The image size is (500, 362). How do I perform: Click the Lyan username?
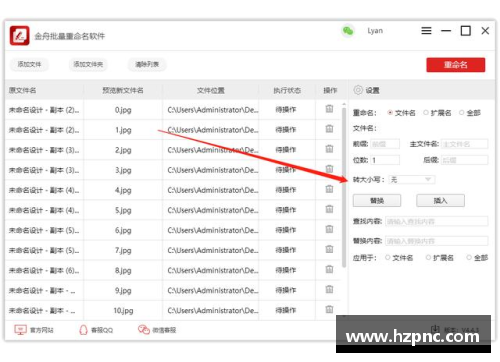tap(375, 31)
